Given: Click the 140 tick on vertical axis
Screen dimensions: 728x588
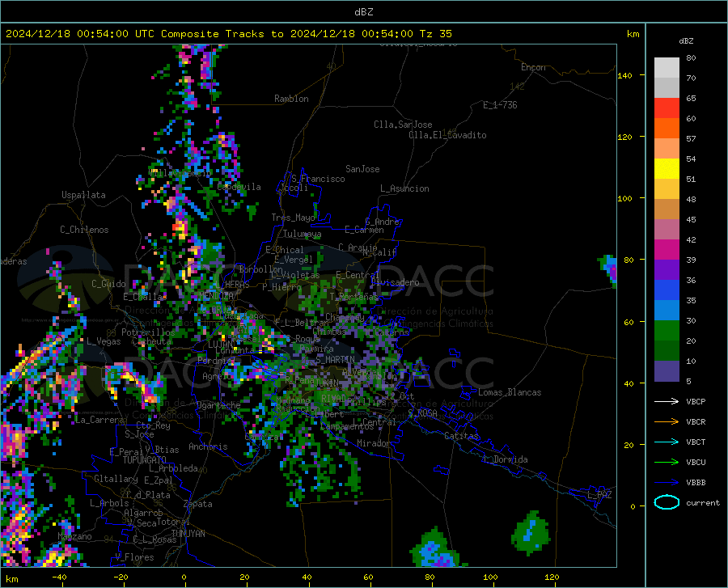Looking at the screenshot, I should click(624, 75).
